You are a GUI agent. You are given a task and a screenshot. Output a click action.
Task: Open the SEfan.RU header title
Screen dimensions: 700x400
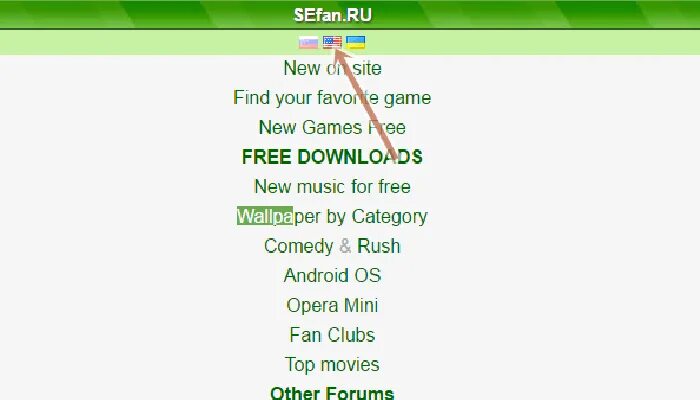click(333, 15)
